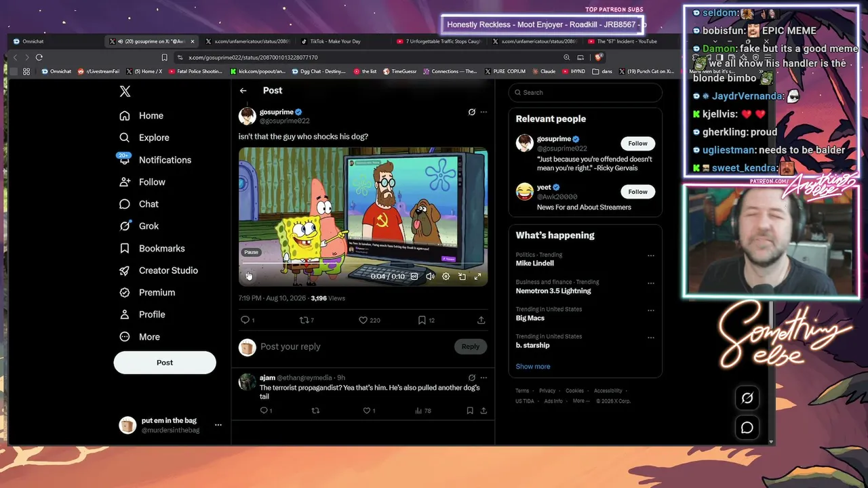
Task: Expand the video to fullscreen
Action: click(477, 277)
